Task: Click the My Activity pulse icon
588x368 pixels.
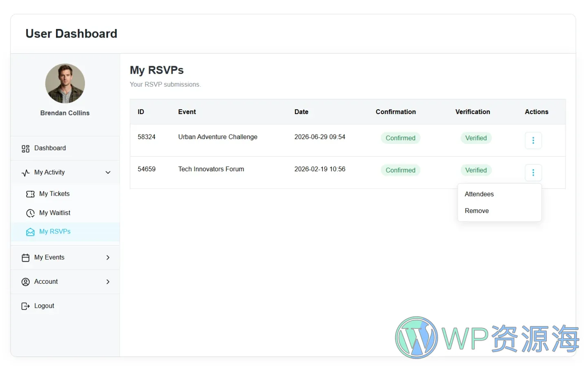Action: [25, 173]
